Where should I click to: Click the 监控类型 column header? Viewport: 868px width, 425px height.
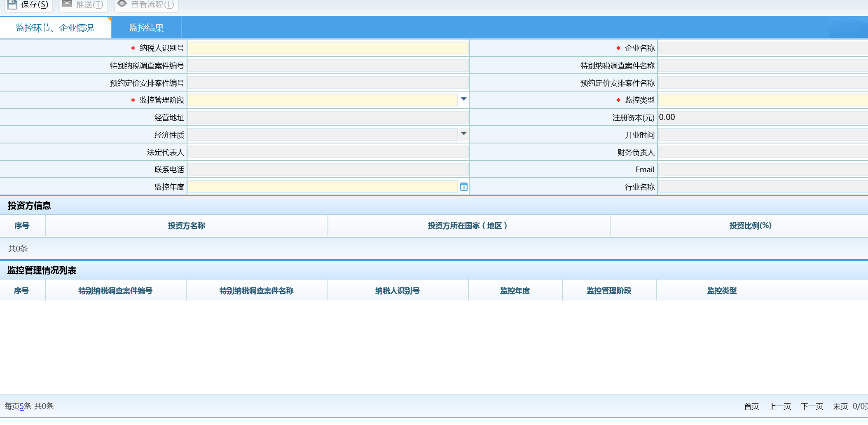click(x=722, y=291)
